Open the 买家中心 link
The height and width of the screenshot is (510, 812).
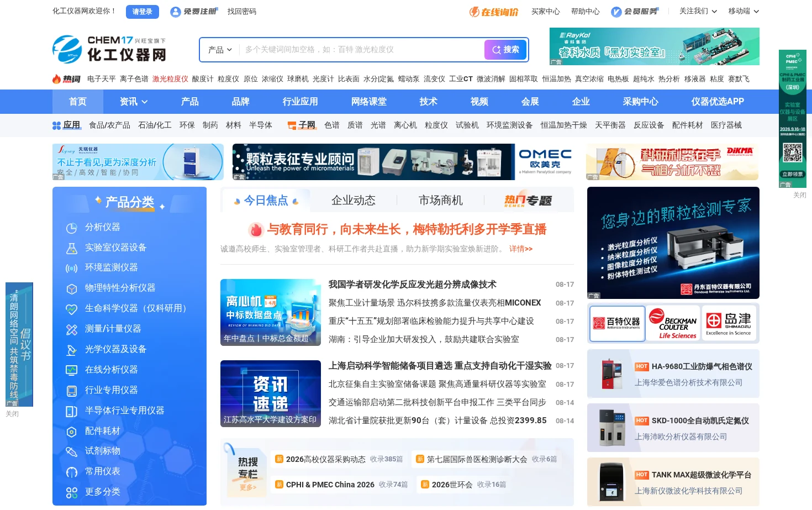click(546, 11)
